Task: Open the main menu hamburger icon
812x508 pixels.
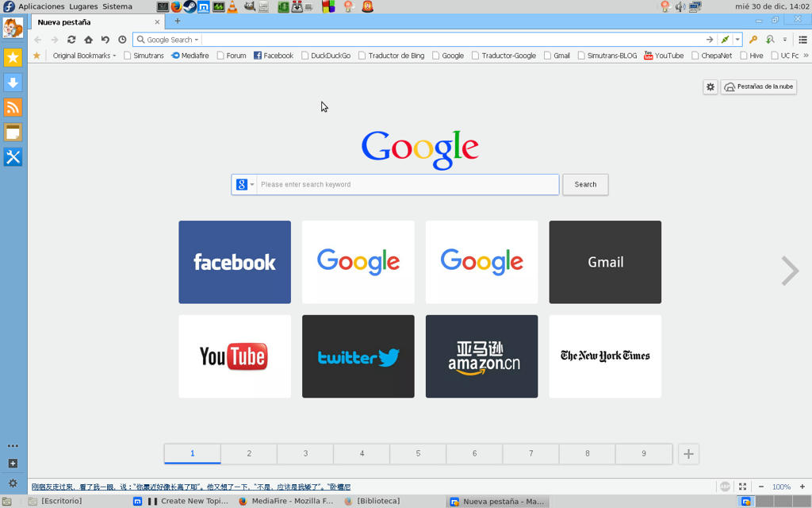Action: [802, 40]
